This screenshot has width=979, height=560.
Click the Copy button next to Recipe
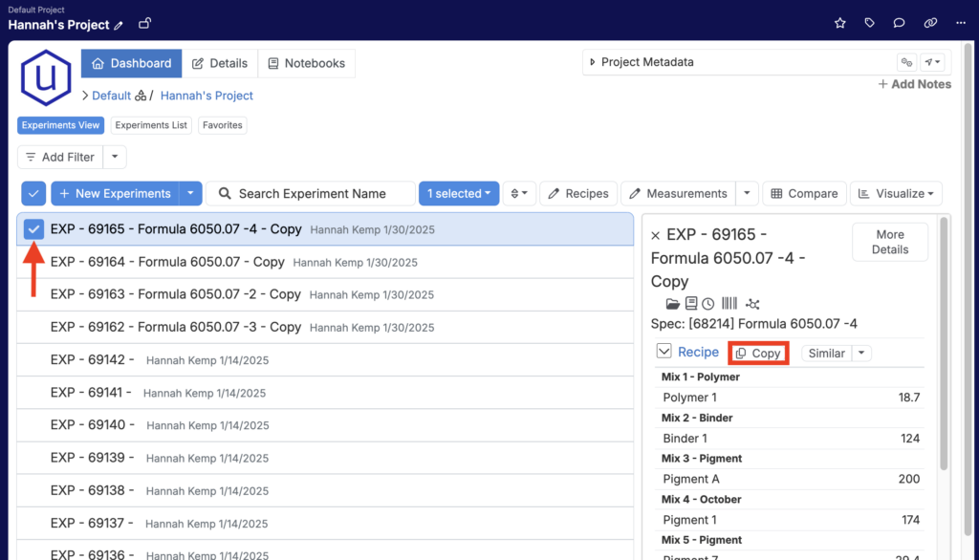point(758,353)
